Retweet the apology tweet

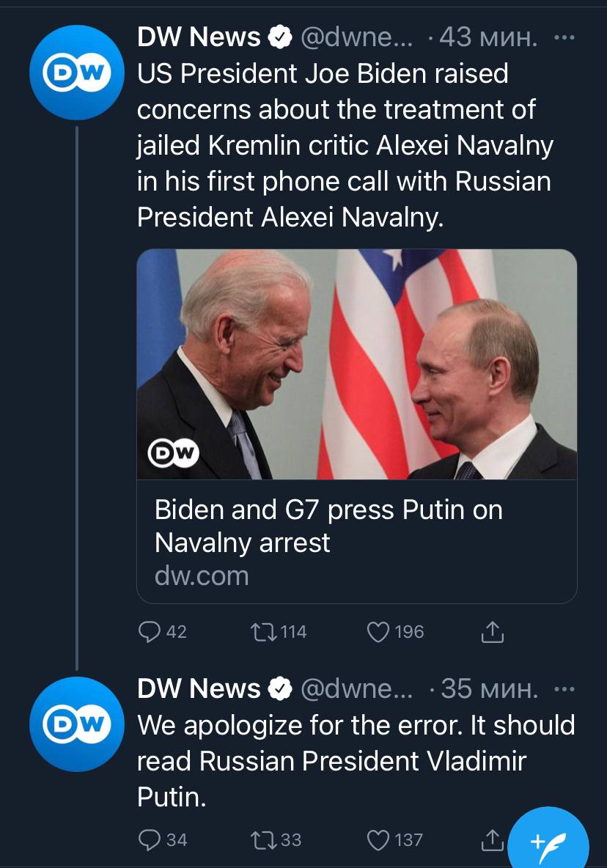coord(261,839)
